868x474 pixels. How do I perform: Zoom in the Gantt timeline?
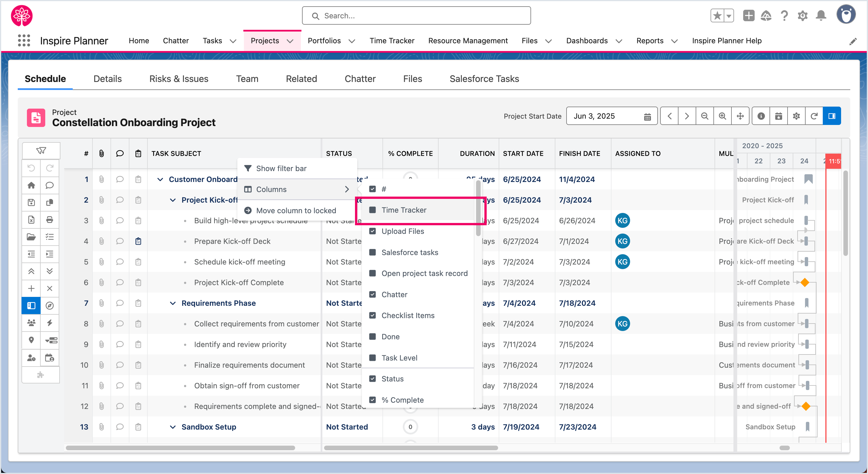(723, 116)
